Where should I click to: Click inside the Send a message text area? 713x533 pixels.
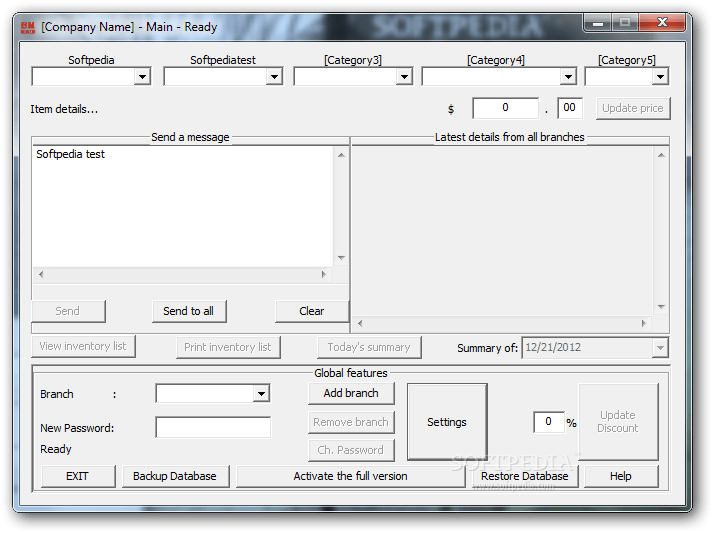pos(183,207)
